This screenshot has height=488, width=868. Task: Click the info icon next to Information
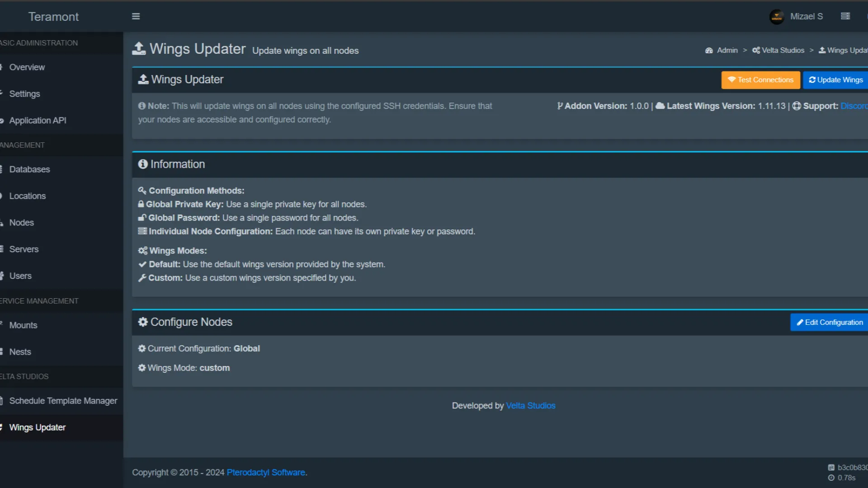click(x=143, y=164)
